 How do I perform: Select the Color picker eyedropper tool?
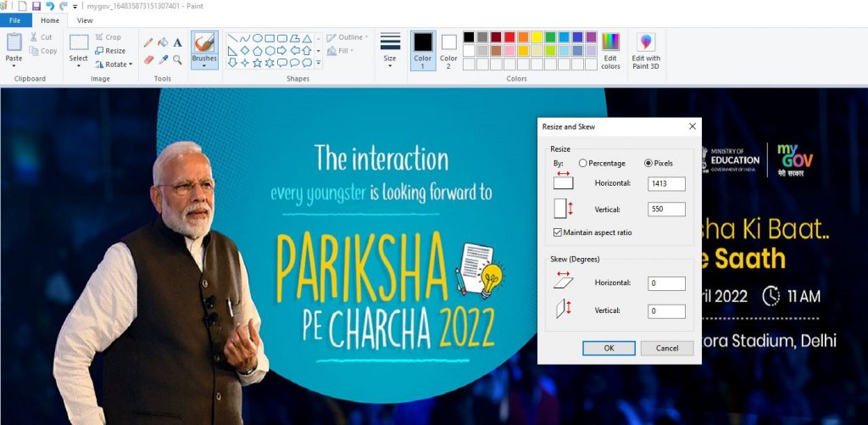point(163,59)
